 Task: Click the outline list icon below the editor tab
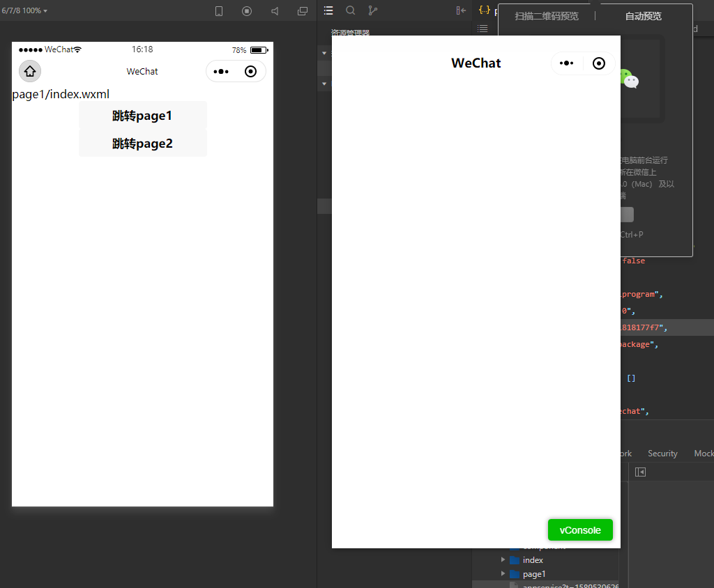(483, 29)
